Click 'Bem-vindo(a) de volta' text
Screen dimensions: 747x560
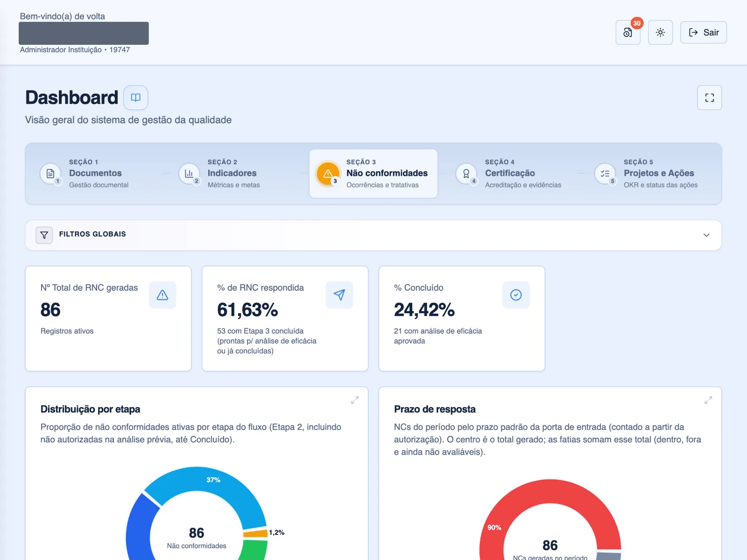point(63,16)
